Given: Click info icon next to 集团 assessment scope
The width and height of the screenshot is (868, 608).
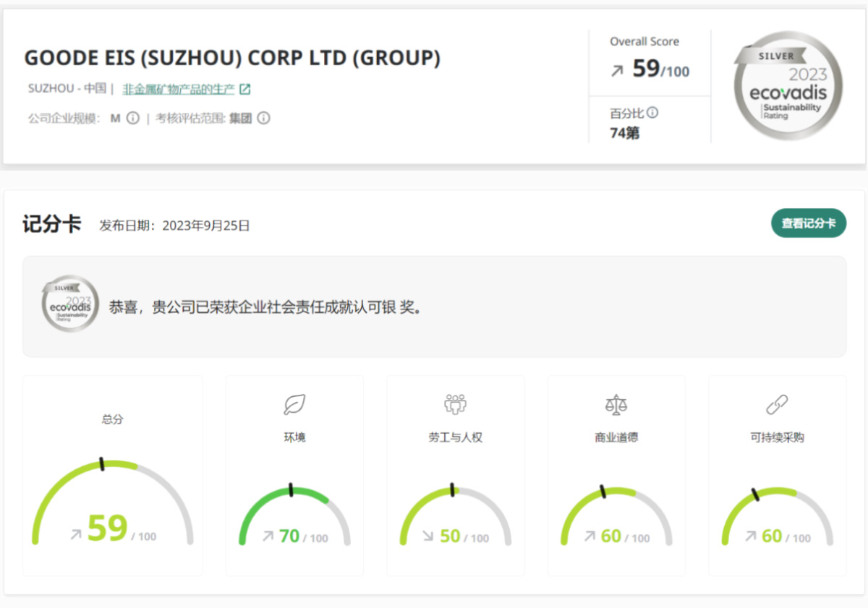Looking at the screenshot, I should tap(264, 119).
